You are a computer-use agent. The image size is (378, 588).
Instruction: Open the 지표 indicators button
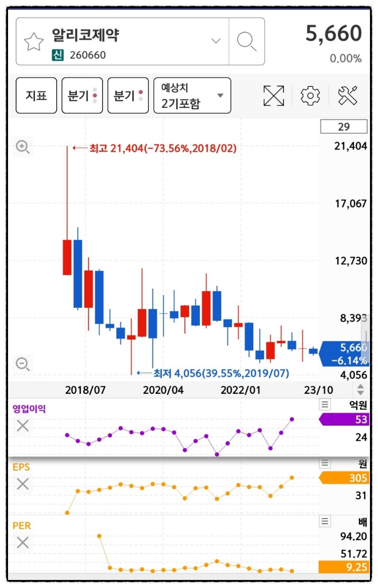click(36, 95)
